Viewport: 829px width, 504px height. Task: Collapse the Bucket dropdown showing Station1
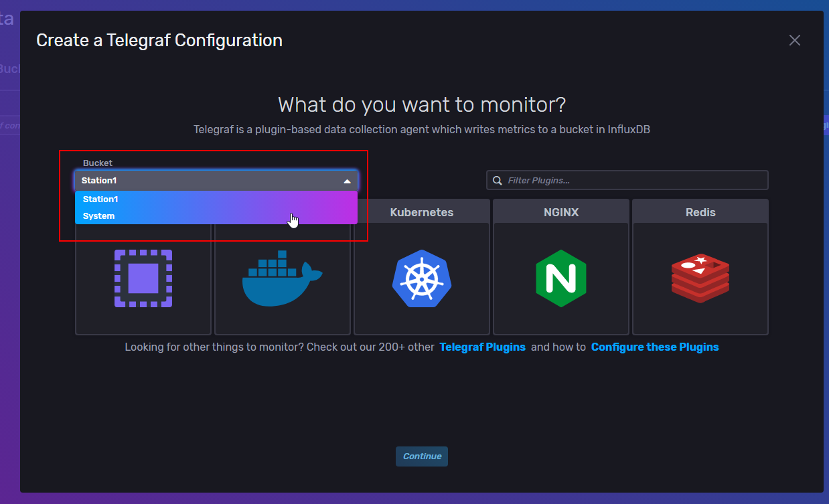click(x=216, y=181)
